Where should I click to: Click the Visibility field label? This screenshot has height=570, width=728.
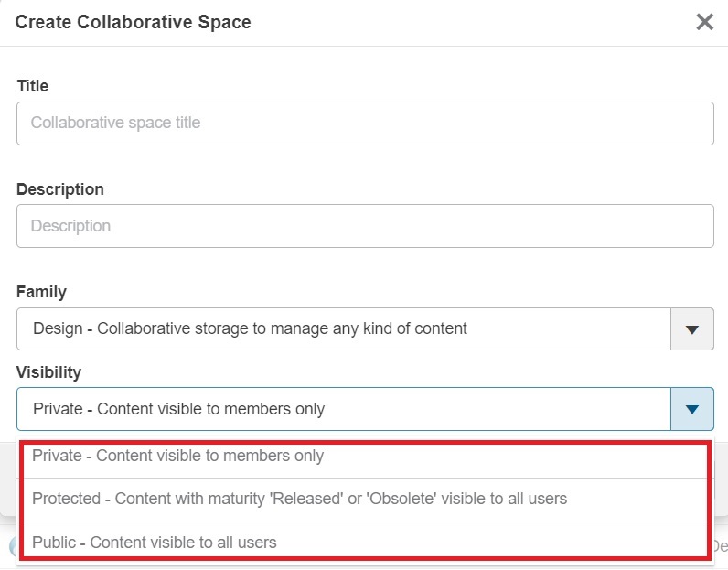pyautogui.click(x=48, y=372)
